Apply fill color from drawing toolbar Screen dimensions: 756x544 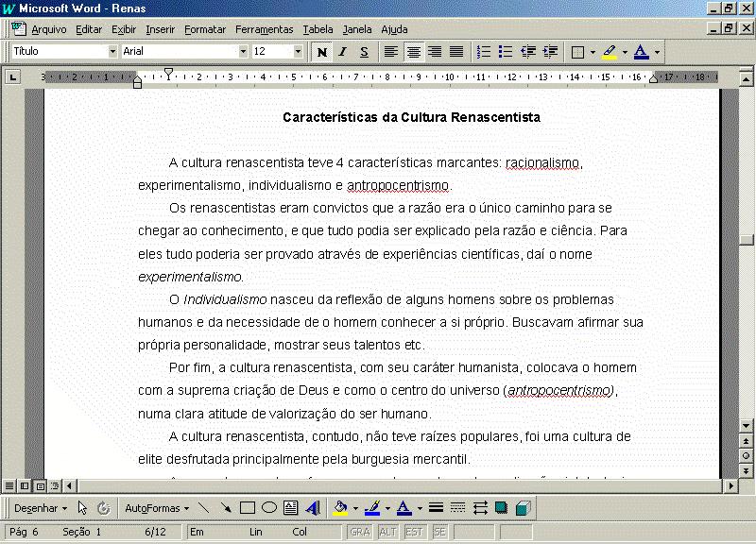340,507
